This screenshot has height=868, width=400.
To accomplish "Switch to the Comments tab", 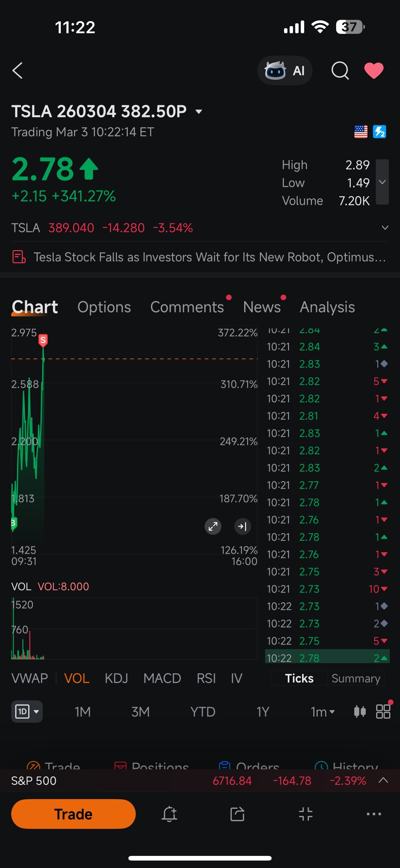I will tap(187, 307).
